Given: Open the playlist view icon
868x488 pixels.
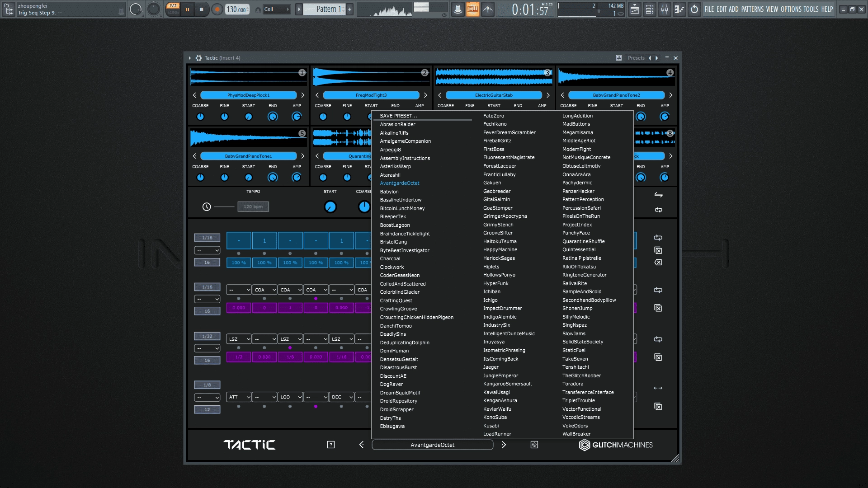Looking at the screenshot, I should pyautogui.click(x=635, y=9).
